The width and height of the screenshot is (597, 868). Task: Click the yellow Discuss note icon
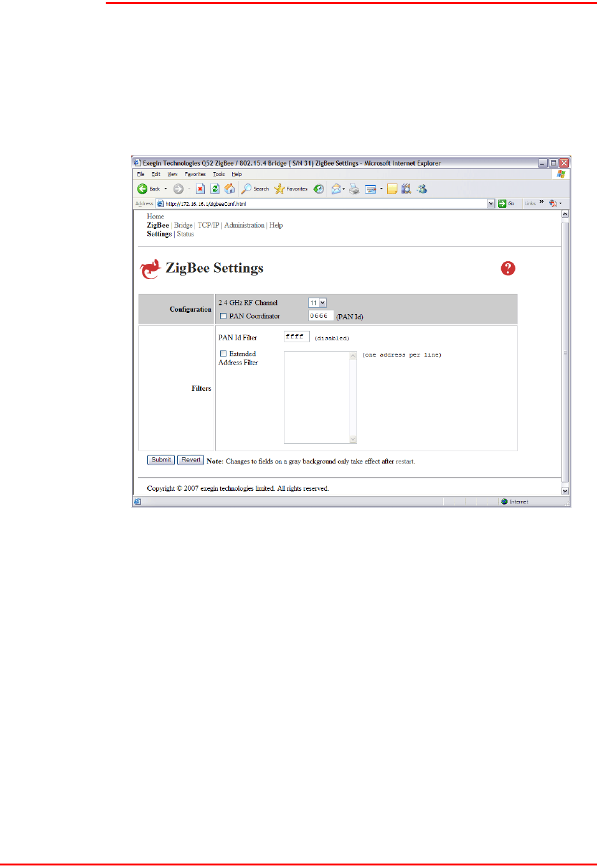click(392, 189)
